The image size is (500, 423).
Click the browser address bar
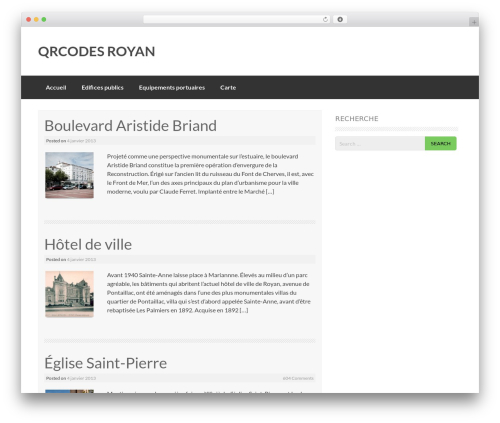(x=237, y=19)
